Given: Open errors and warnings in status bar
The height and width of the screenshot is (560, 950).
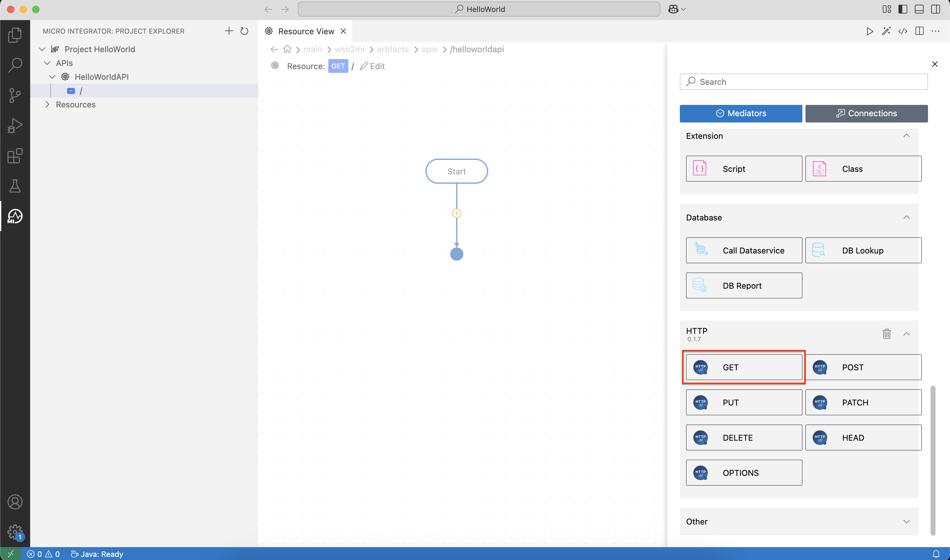Looking at the screenshot, I should point(43,554).
